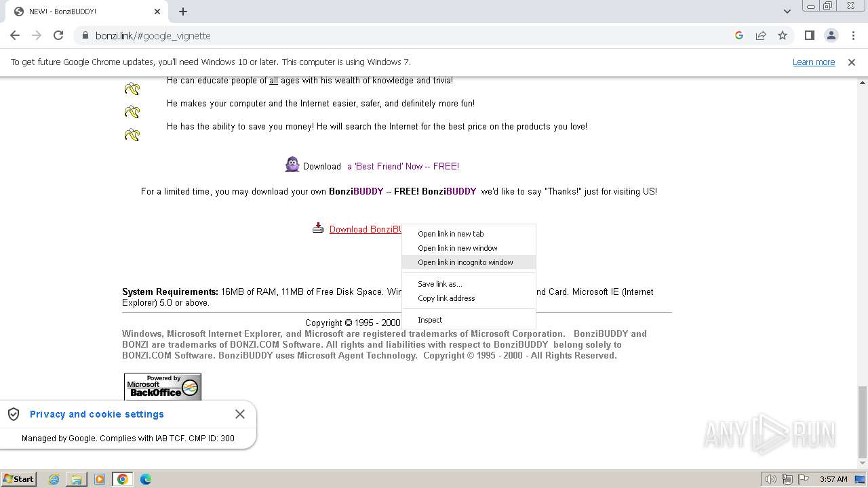Go back to previous page
The image size is (868, 488).
(x=15, y=35)
